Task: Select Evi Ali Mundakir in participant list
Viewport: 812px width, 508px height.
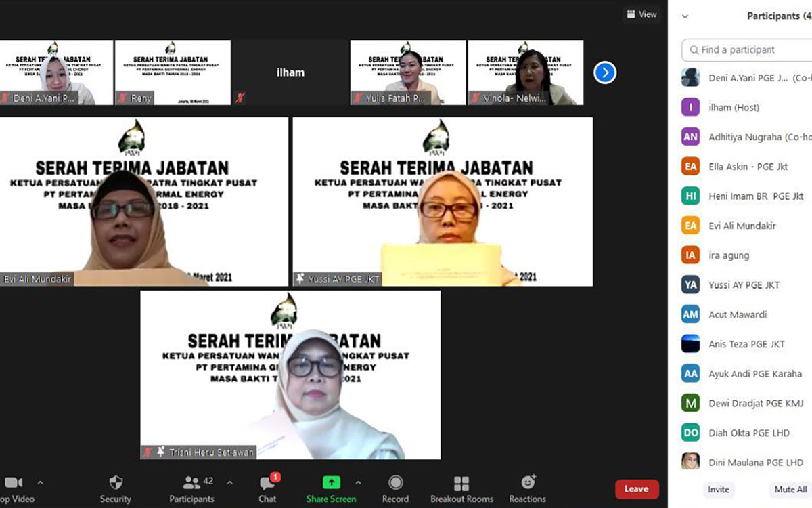Action: (742, 226)
